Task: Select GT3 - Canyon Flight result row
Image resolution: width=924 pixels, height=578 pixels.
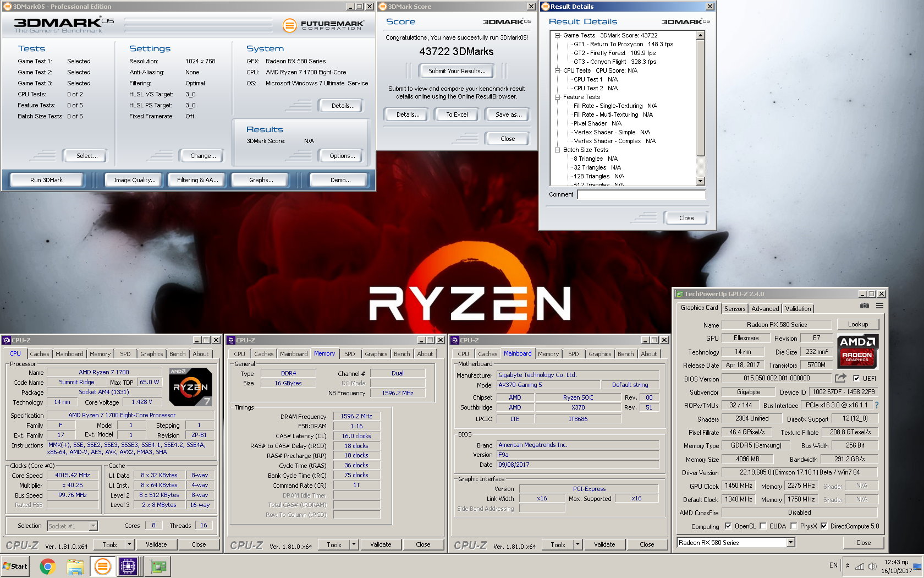Action: pyautogui.click(x=615, y=62)
